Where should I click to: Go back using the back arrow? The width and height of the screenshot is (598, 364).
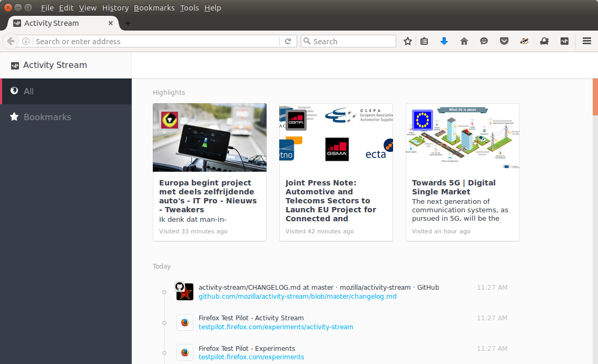point(11,41)
